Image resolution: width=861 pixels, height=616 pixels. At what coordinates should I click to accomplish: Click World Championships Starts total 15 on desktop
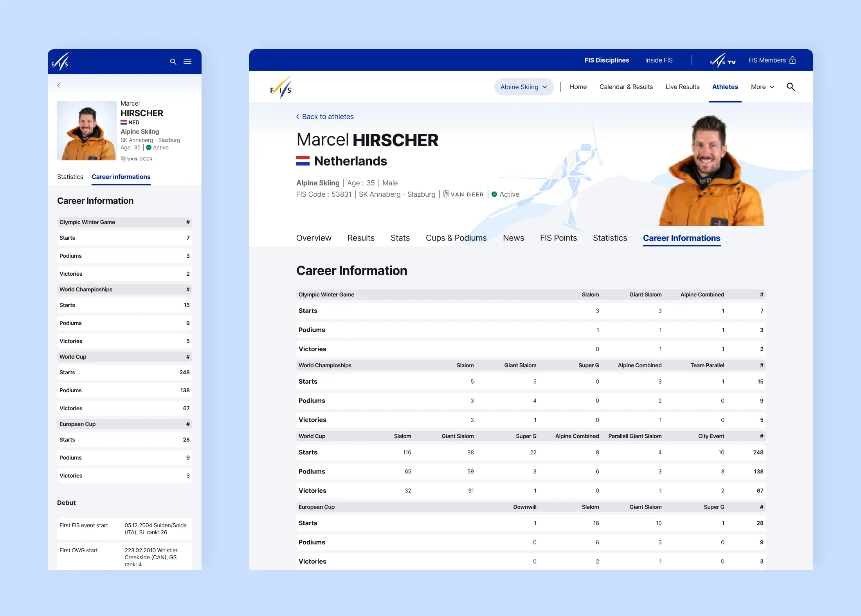tap(760, 381)
